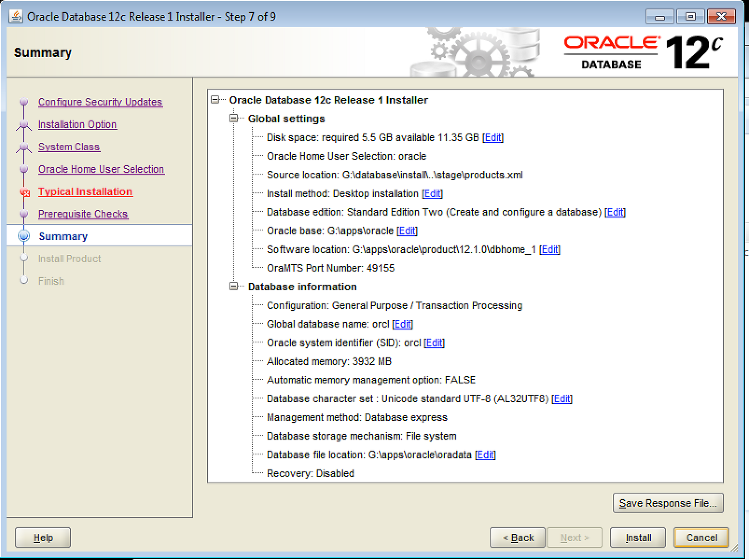Edit the Oracle system identifier (SID)

434,343
